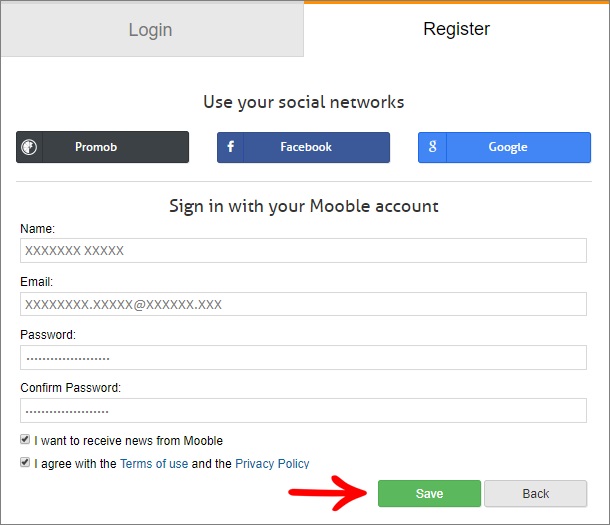This screenshot has width=610, height=525.
Task: Click the Sign in with your Mooble account heading
Action: tap(304, 206)
